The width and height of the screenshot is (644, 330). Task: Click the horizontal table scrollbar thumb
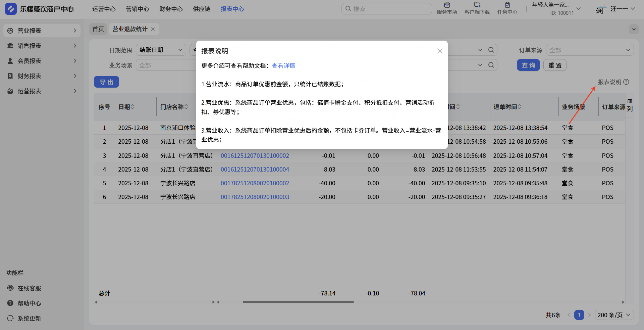(x=298, y=302)
